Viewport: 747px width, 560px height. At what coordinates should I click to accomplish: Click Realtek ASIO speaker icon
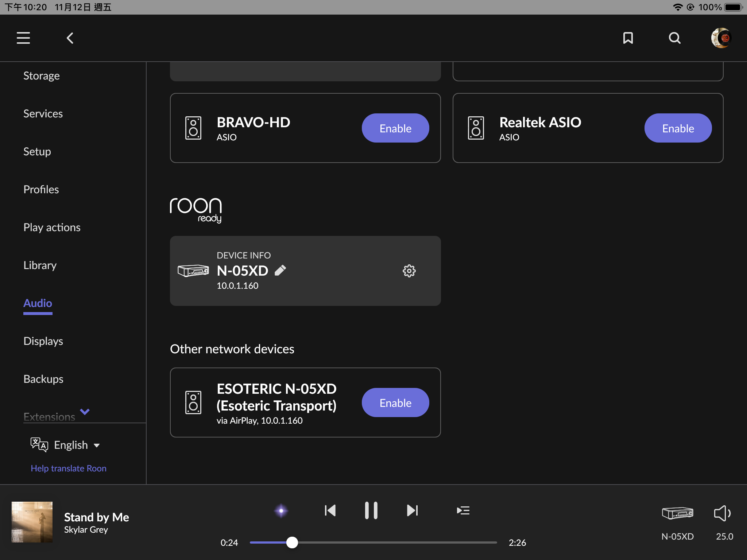pyautogui.click(x=476, y=128)
